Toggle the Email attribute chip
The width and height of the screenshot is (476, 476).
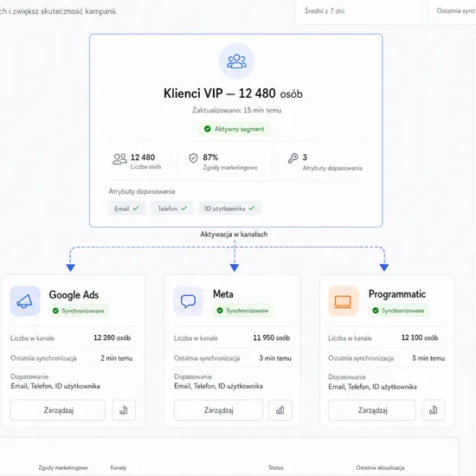pyautogui.click(x=126, y=209)
